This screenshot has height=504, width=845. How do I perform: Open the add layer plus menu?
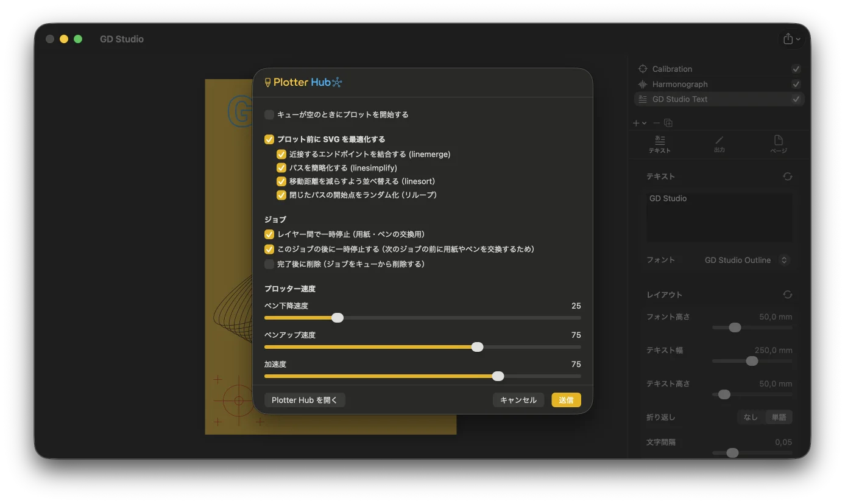(x=640, y=123)
